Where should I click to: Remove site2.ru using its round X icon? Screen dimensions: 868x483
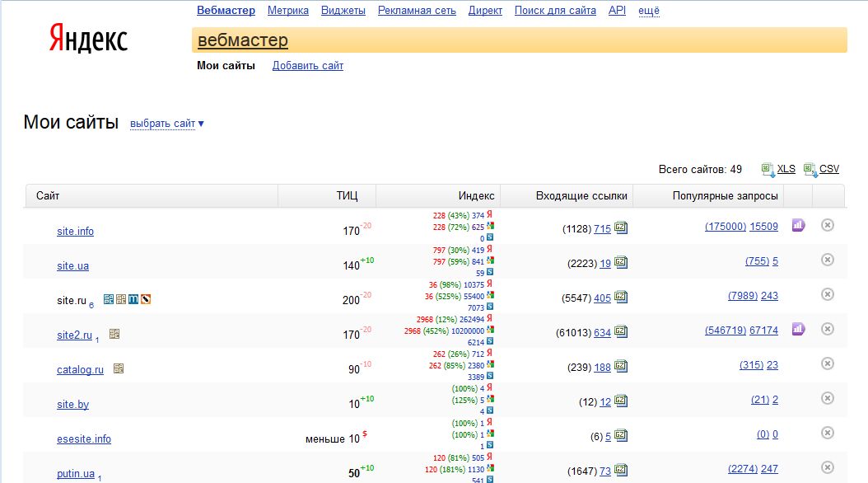(828, 329)
